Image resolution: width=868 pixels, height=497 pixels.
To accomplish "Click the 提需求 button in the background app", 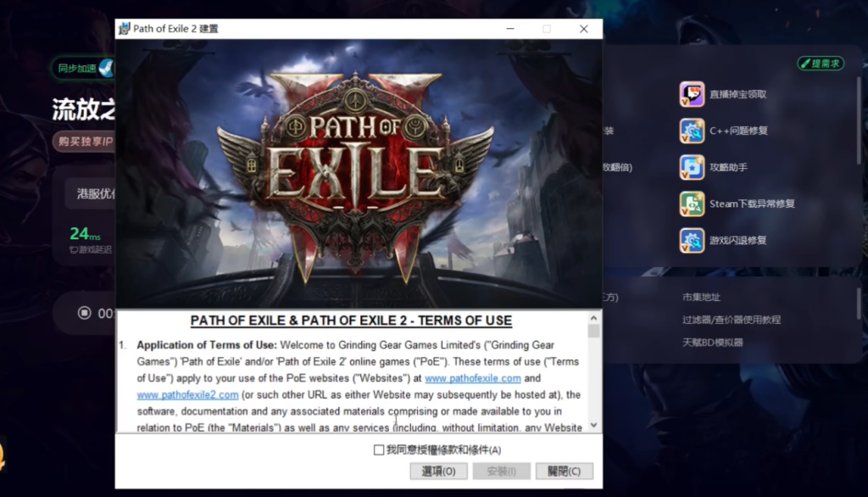I will [x=821, y=64].
